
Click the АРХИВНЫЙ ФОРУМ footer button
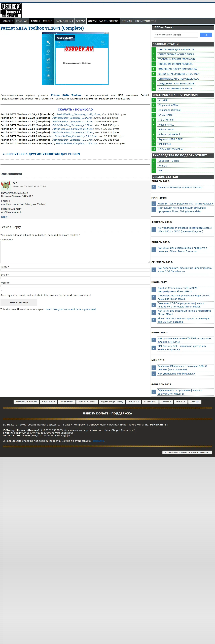pyautogui.click(x=26, y=402)
